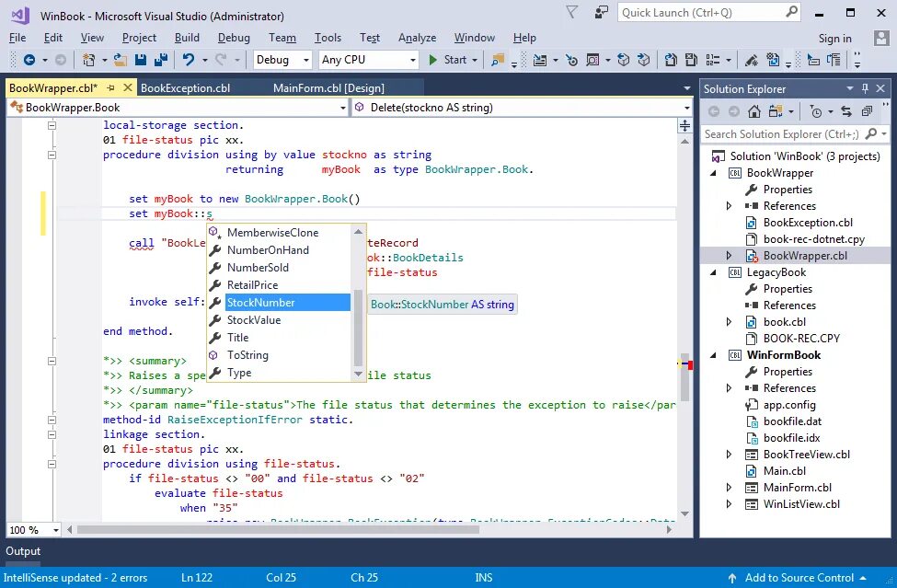The width and height of the screenshot is (897, 588).
Task: Select app.config in Solution Explorer
Action: pos(789,405)
